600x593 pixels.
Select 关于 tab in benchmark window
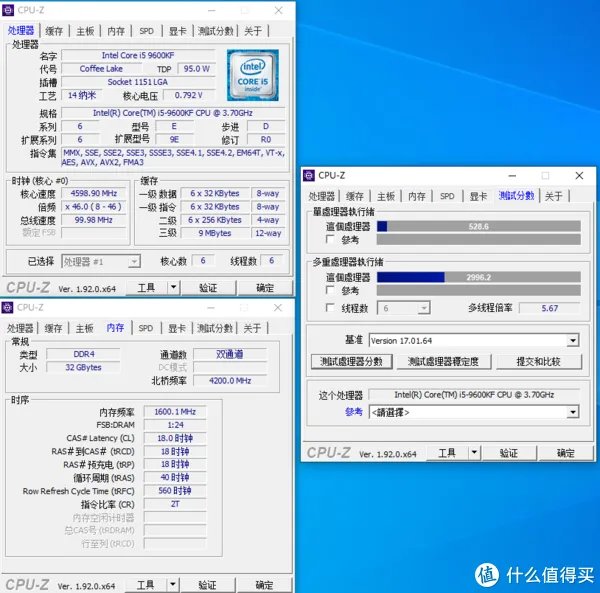click(x=554, y=196)
